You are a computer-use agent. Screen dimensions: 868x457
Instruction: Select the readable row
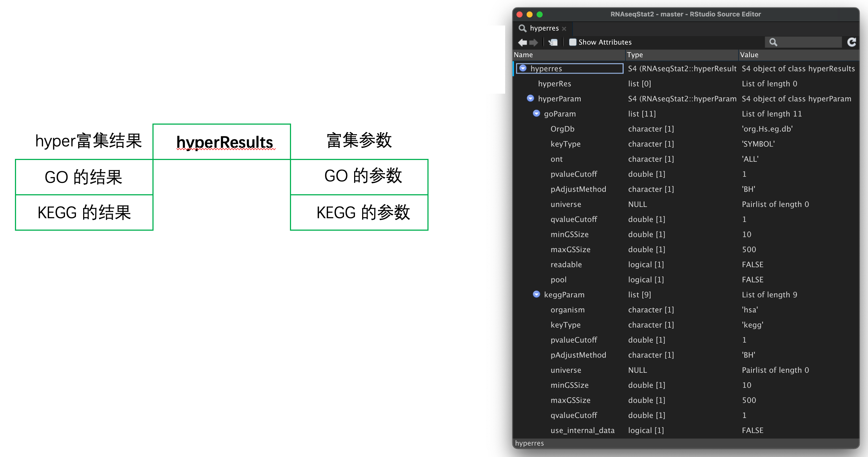point(686,264)
